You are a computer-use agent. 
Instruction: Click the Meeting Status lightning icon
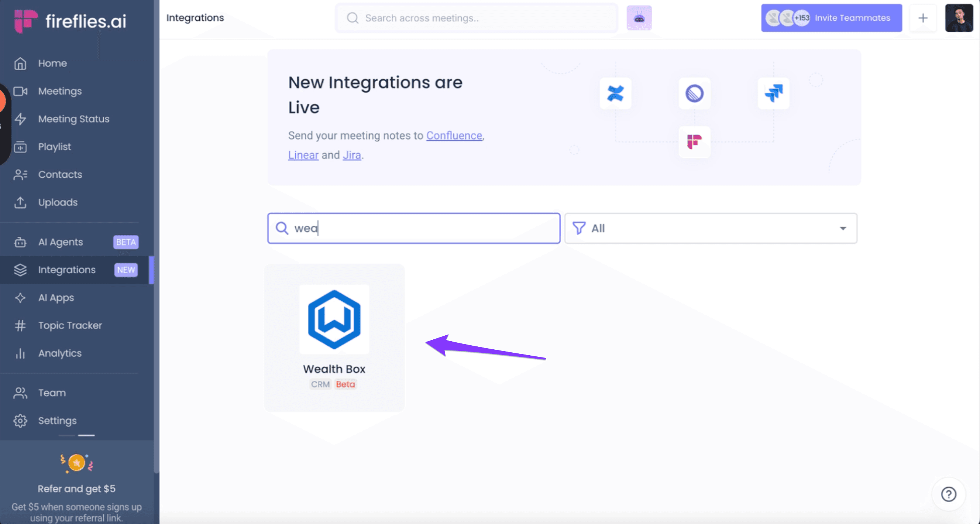[x=20, y=119]
